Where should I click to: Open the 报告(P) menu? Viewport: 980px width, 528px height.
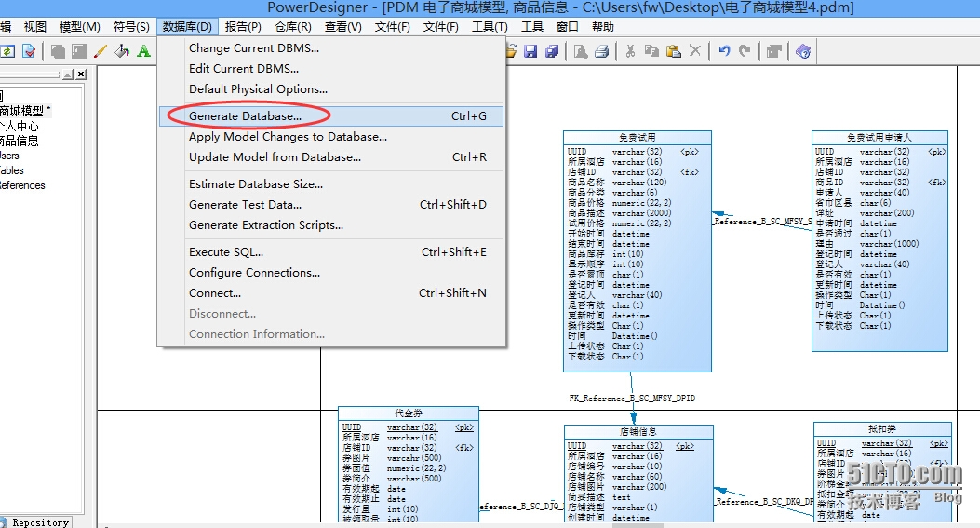click(243, 27)
